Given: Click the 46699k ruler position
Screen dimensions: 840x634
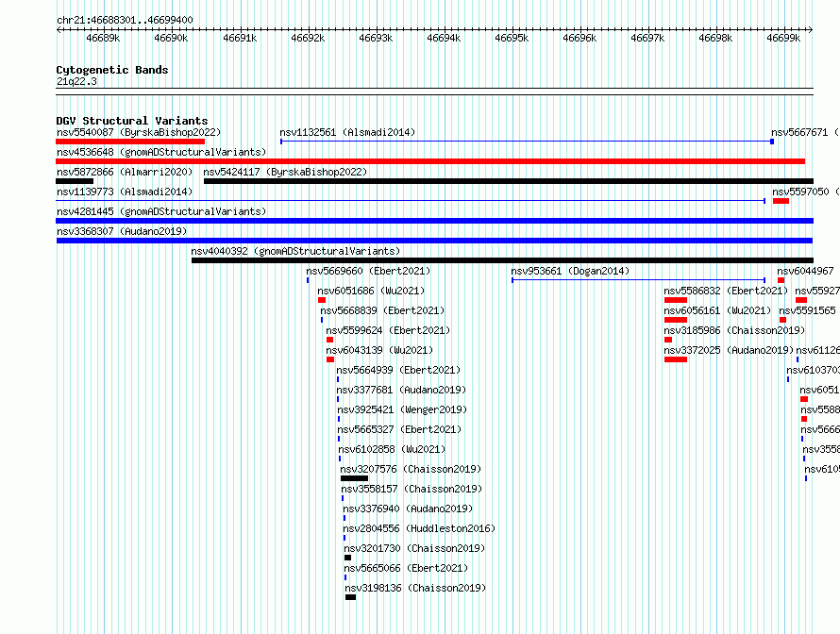Looking at the screenshot, I should click(x=783, y=38).
